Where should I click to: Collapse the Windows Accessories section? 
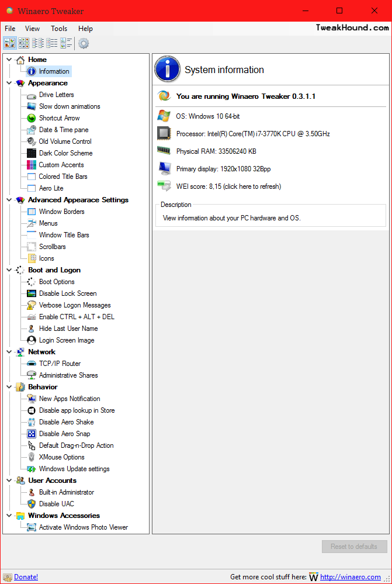(9, 516)
